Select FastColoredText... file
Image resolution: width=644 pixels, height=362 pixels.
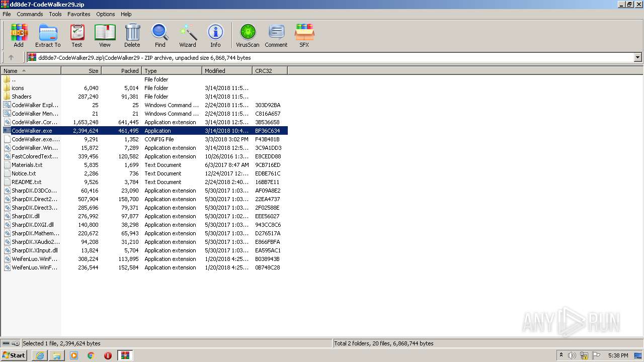pos(145,156)
